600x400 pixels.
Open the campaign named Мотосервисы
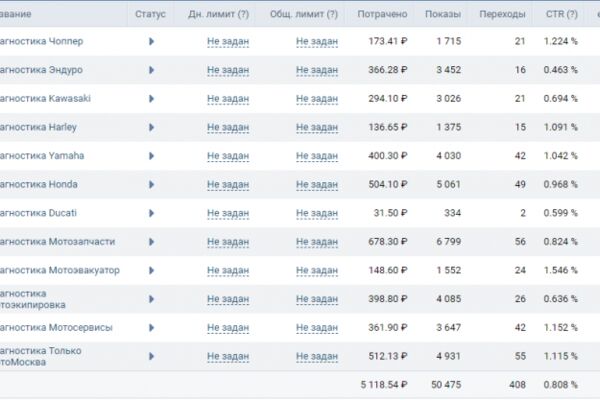click(x=56, y=328)
